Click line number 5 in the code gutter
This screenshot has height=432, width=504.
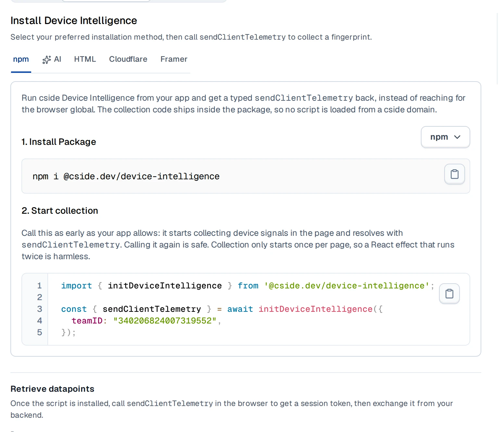pos(40,333)
